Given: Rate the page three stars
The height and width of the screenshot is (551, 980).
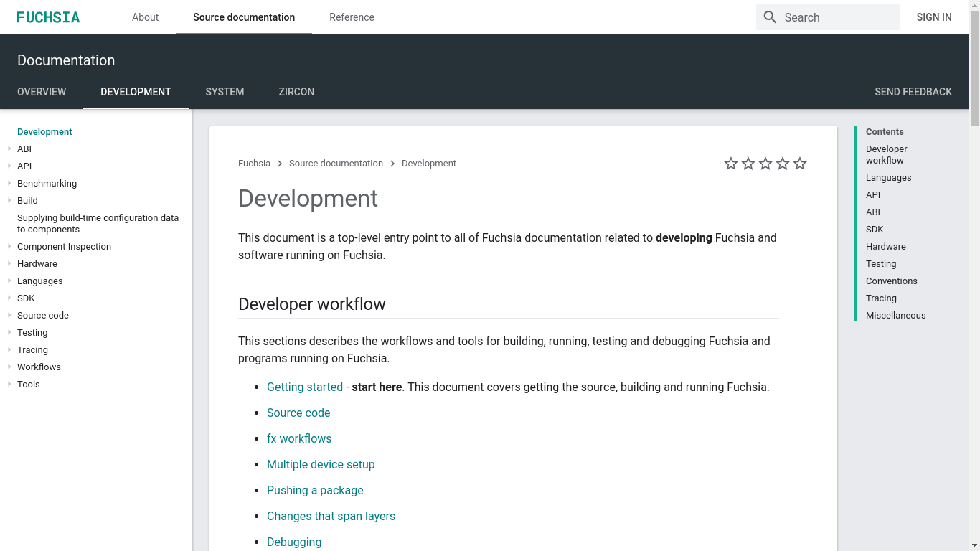Looking at the screenshot, I should pos(765,164).
